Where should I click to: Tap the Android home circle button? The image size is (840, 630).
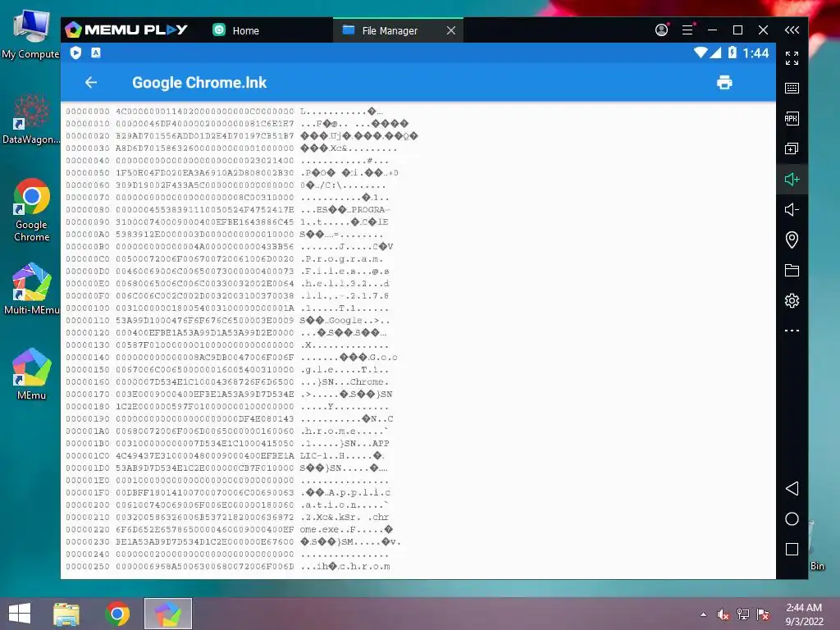pyautogui.click(x=792, y=518)
